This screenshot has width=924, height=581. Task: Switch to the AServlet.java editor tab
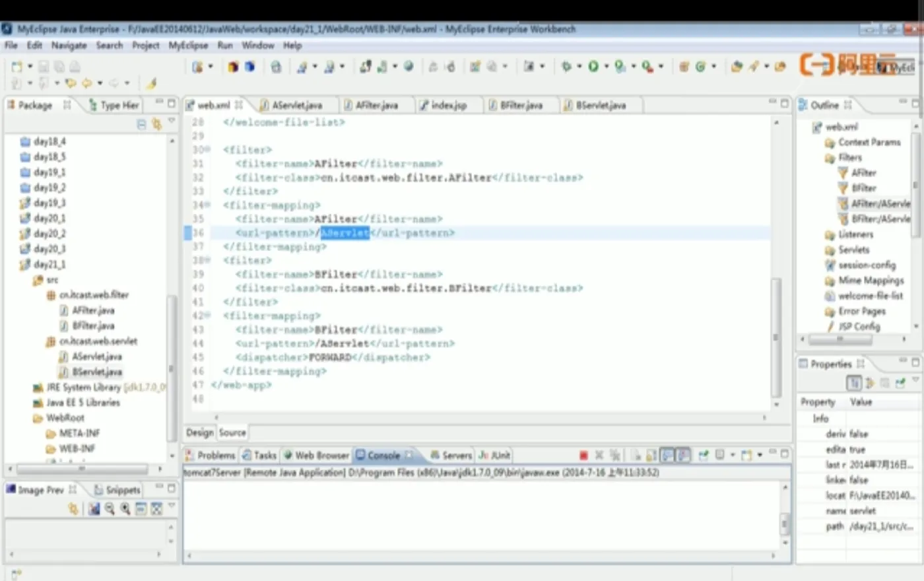tap(297, 105)
